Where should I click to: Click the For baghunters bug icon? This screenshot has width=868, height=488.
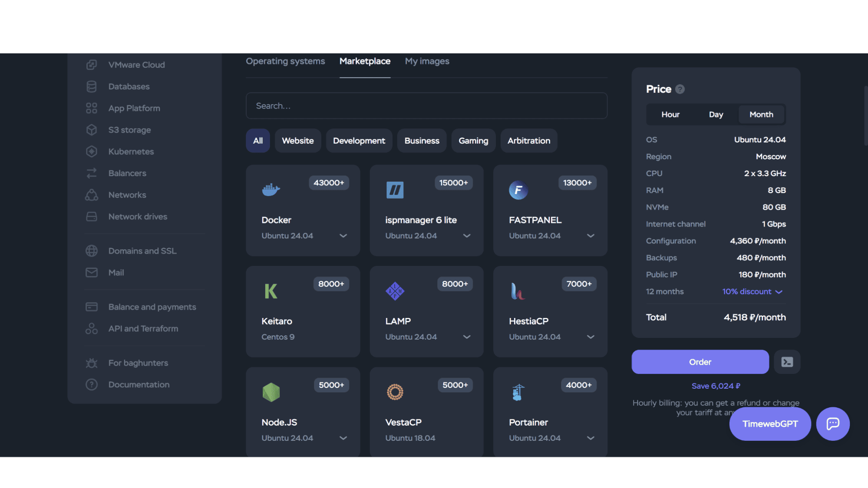click(91, 363)
